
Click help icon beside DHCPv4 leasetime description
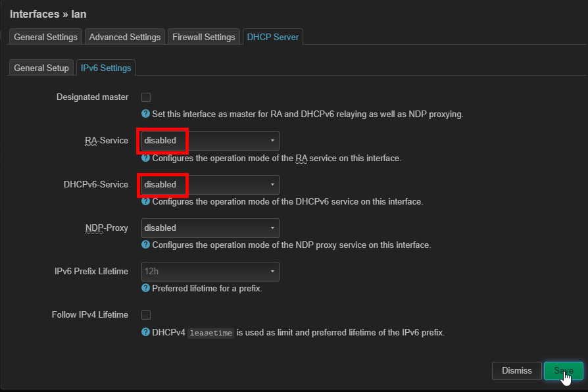[145, 332]
